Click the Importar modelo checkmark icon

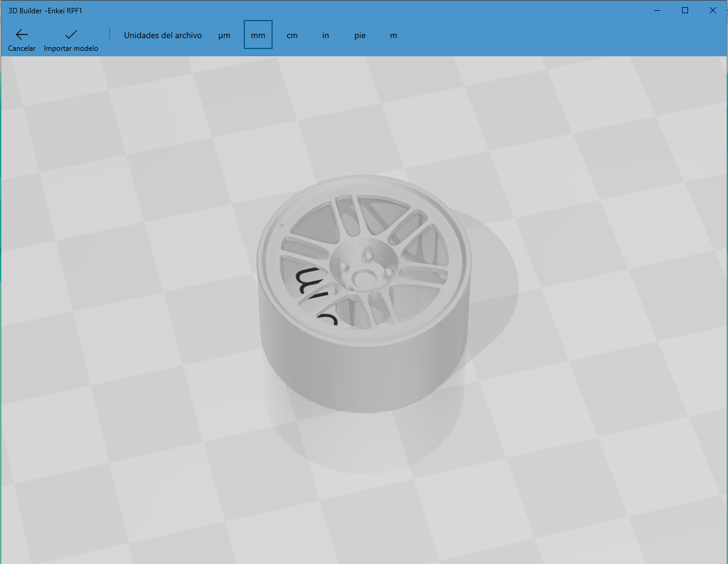coord(71,35)
